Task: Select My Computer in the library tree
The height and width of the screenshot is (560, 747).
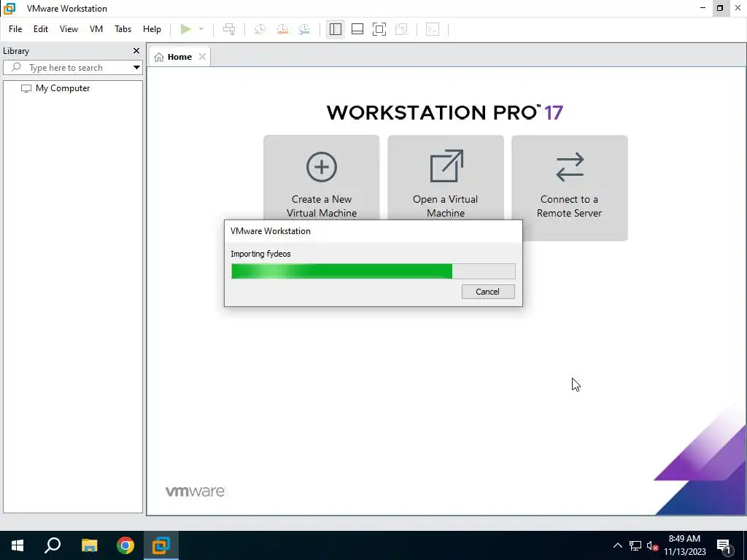Action: (55, 88)
